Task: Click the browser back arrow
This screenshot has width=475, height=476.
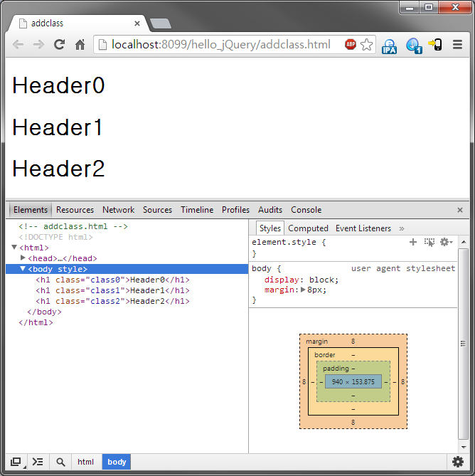Action: pyautogui.click(x=18, y=45)
